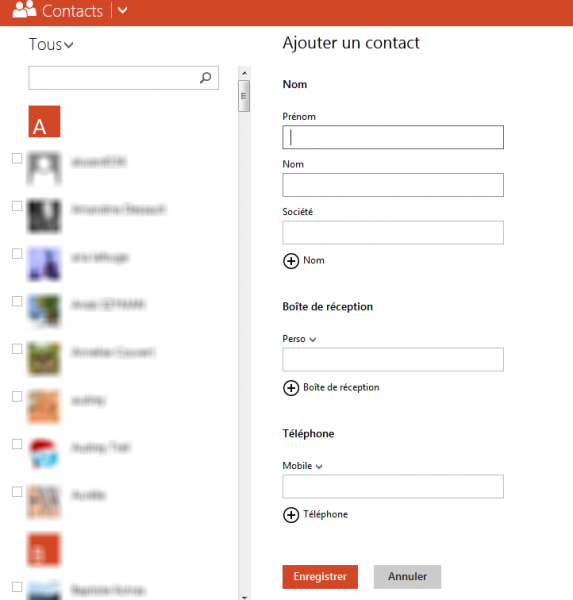573x600 pixels.
Task: Tick checkbox of first contact with grey silhouette
Action: click(x=17, y=158)
